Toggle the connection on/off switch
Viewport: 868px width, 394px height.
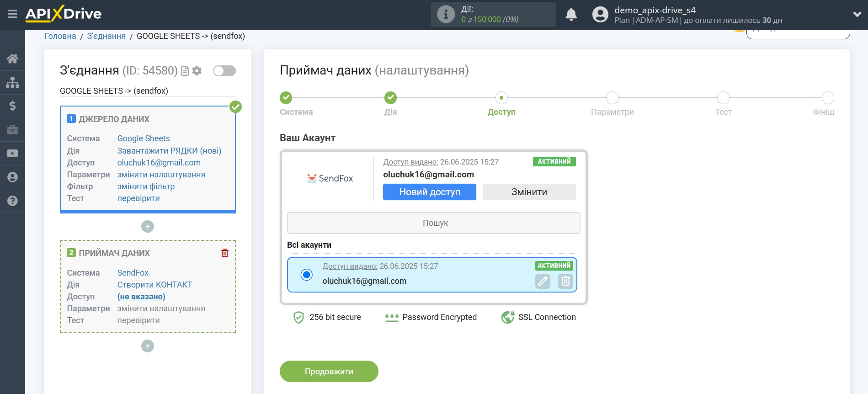pyautogui.click(x=224, y=71)
